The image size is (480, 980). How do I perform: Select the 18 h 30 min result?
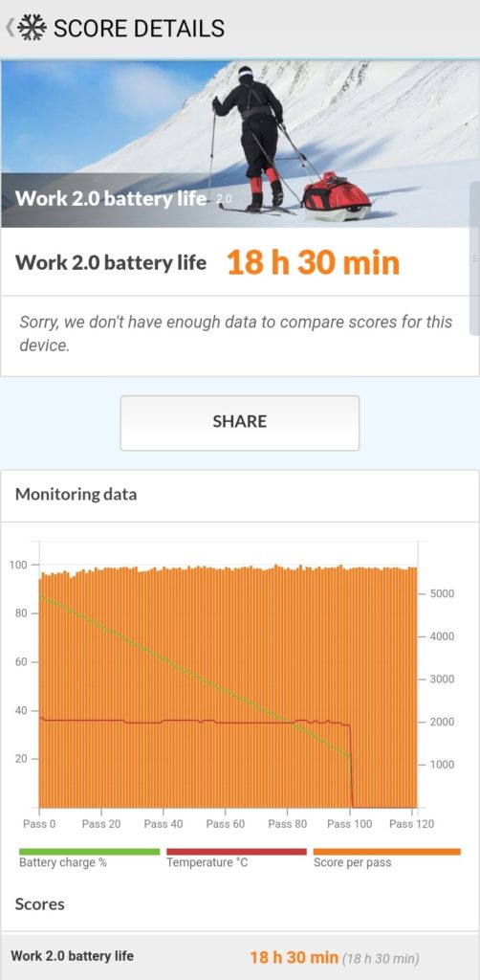[x=313, y=262]
